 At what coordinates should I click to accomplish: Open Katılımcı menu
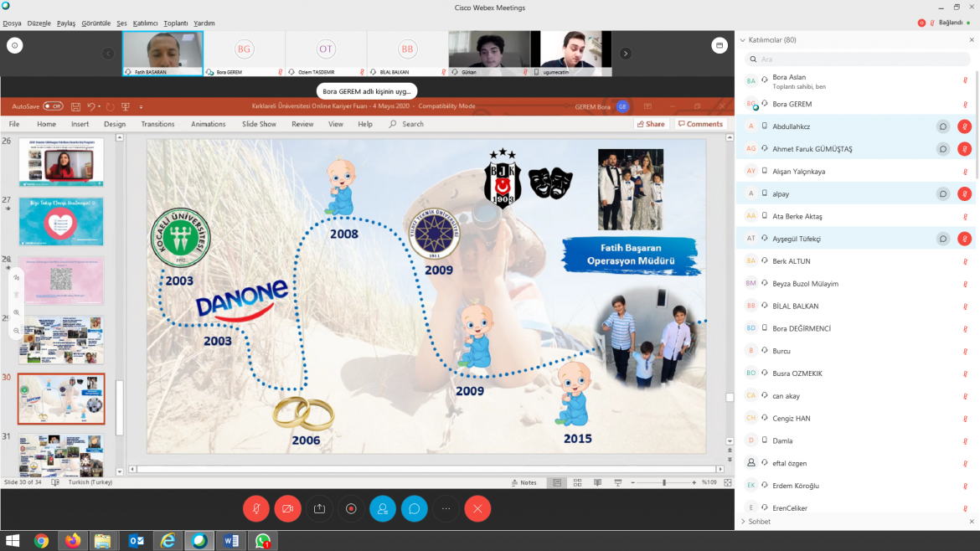[145, 23]
